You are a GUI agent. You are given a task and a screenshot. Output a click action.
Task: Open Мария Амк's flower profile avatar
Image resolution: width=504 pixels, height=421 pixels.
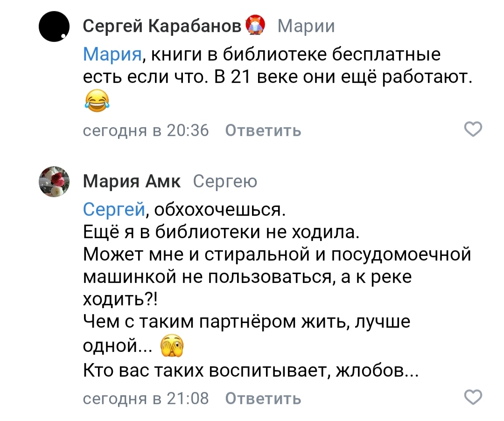tap(54, 181)
